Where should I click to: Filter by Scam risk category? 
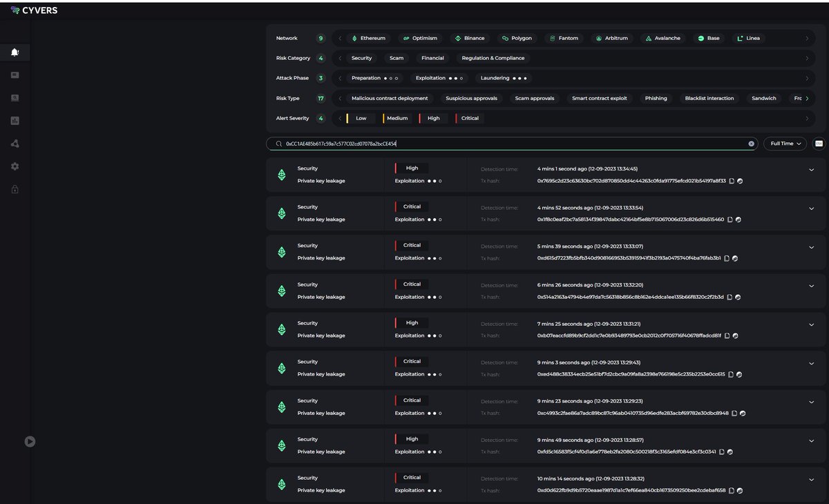(x=397, y=58)
